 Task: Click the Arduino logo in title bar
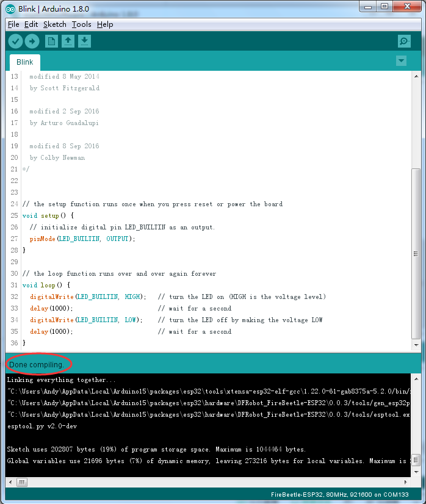tap(10, 9)
